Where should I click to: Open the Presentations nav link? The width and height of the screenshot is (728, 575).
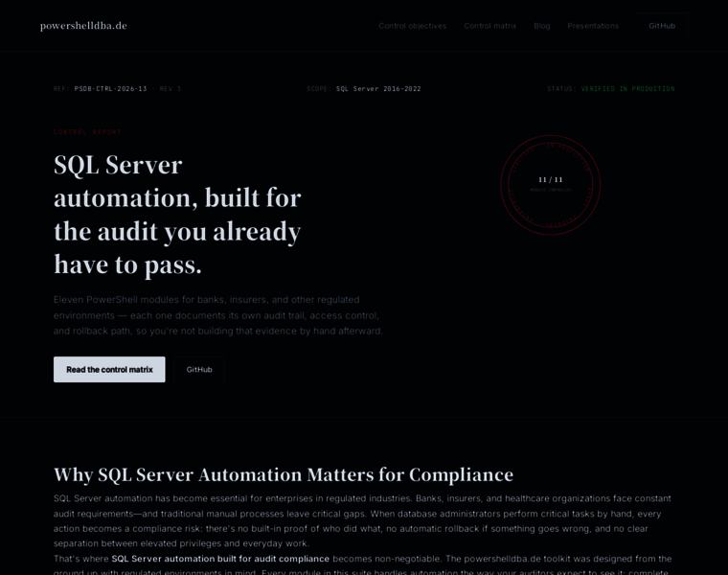[x=593, y=26]
